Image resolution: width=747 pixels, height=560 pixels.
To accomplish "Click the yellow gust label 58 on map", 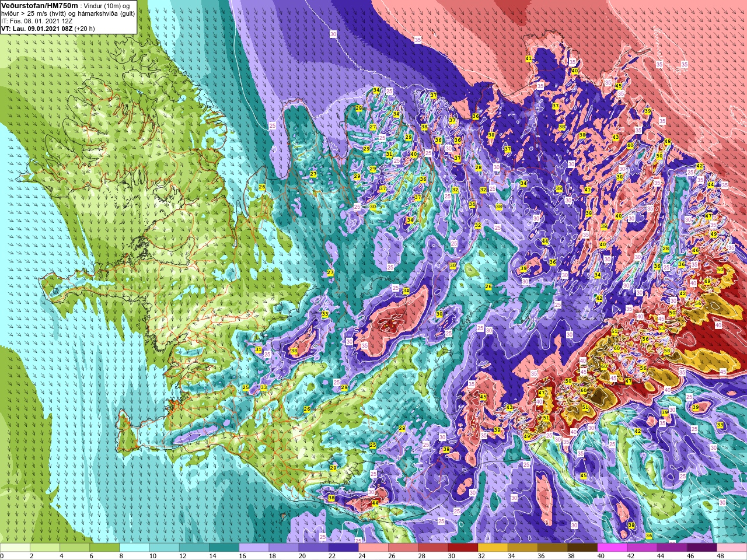I will tap(666, 351).
